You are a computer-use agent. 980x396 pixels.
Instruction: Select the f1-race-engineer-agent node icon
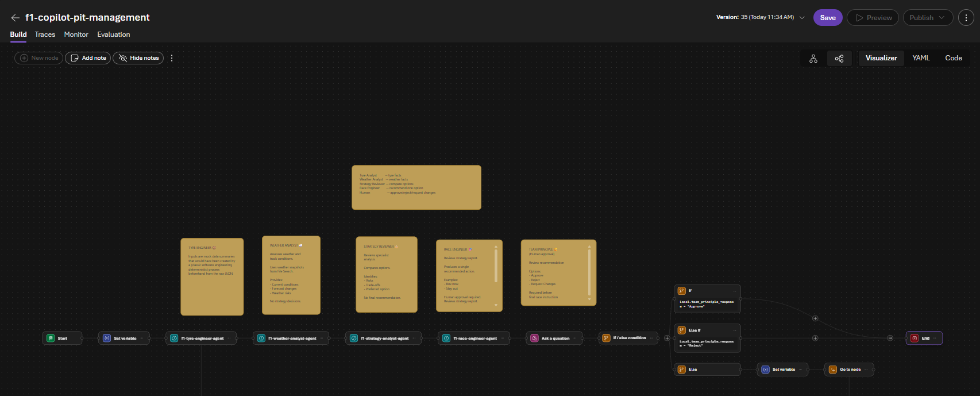pyautogui.click(x=446, y=338)
